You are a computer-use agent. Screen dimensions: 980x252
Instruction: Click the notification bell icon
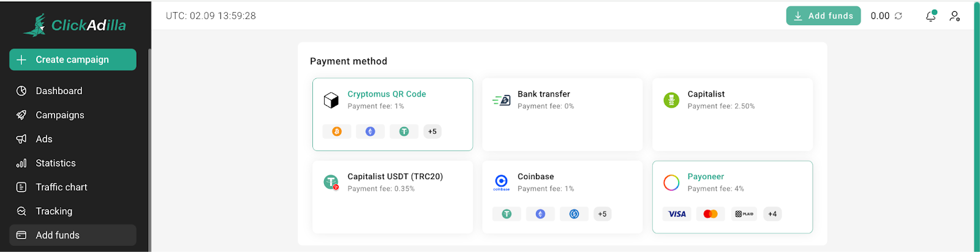930,16
